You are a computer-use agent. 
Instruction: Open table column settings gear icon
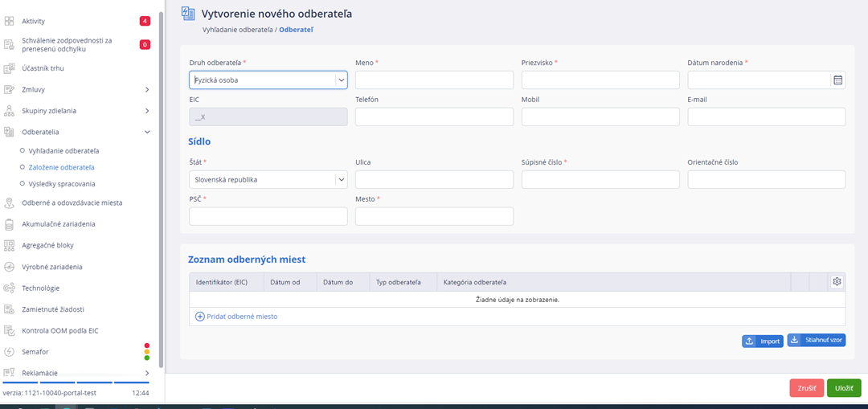click(x=837, y=281)
